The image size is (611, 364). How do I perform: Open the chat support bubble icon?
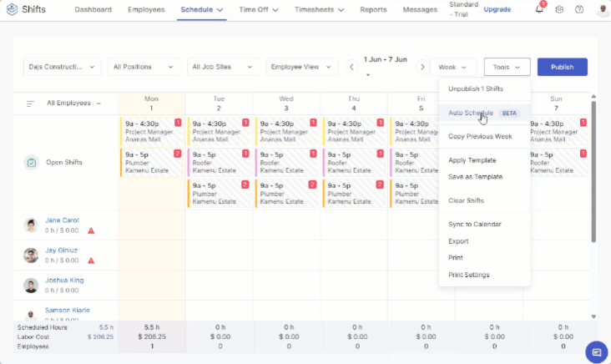pos(596,352)
